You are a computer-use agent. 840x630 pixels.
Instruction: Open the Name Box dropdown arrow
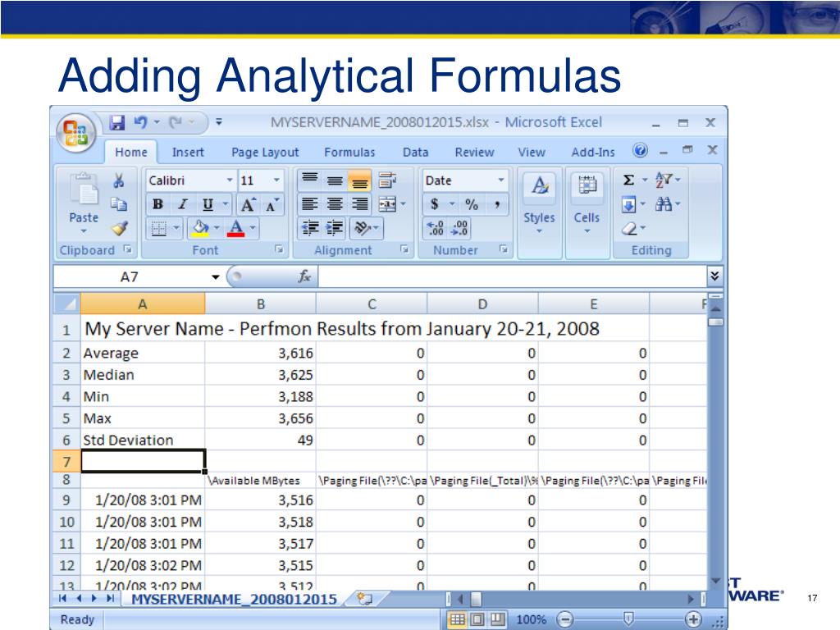[x=216, y=277]
